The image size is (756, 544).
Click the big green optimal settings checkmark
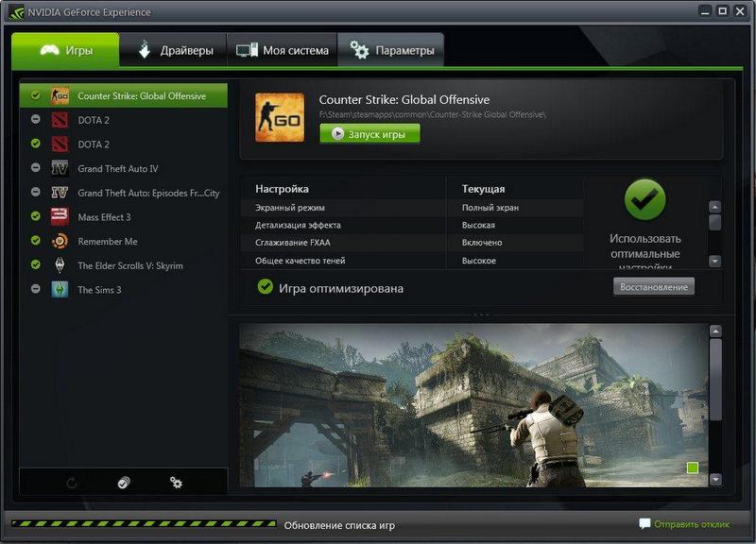pyautogui.click(x=645, y=199)
